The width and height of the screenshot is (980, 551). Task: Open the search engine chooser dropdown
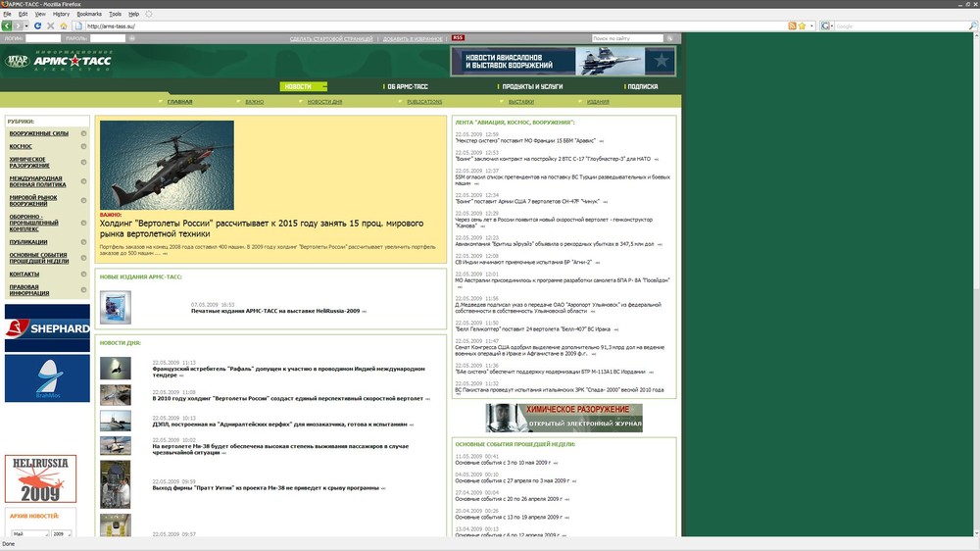832,25
